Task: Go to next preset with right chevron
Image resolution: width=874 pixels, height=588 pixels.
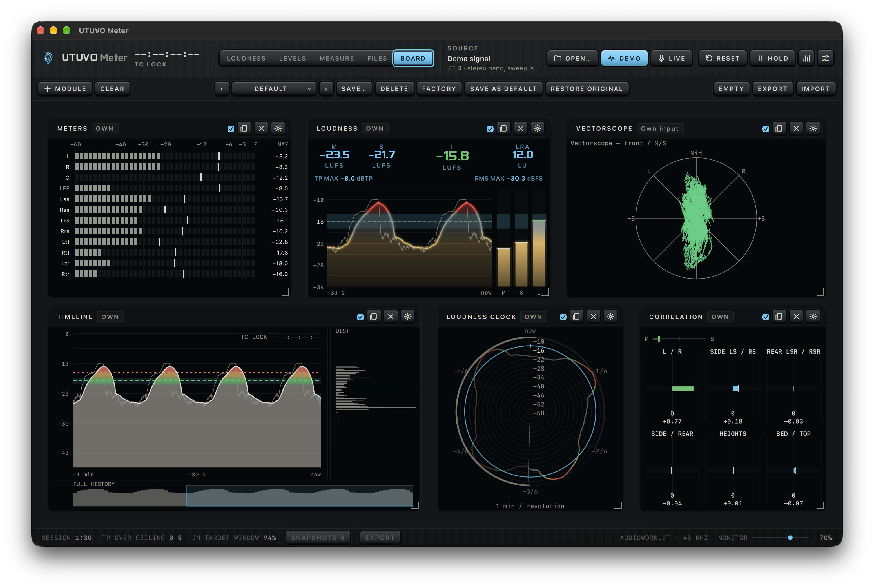Action: click(x=326, y=89)
